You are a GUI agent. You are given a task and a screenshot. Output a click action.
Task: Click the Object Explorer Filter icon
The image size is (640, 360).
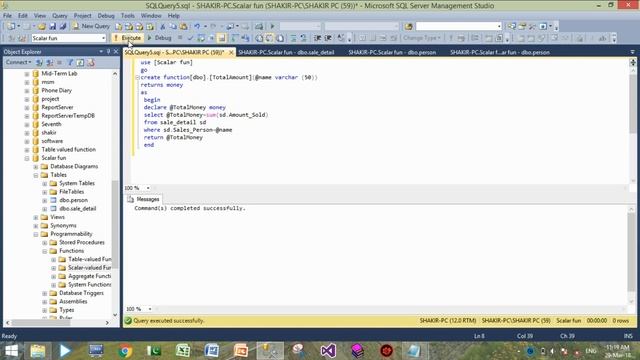70,62
